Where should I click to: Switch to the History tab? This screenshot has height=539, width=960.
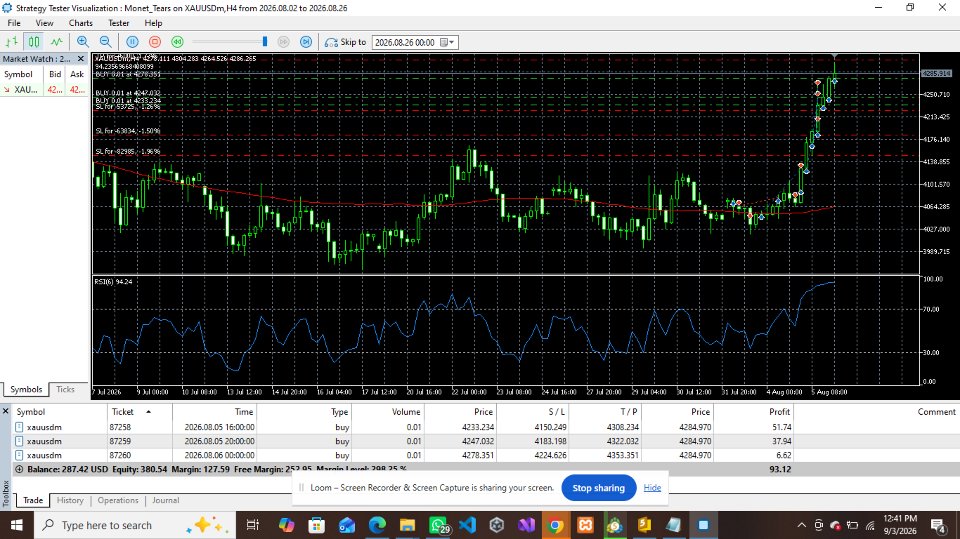70,500
